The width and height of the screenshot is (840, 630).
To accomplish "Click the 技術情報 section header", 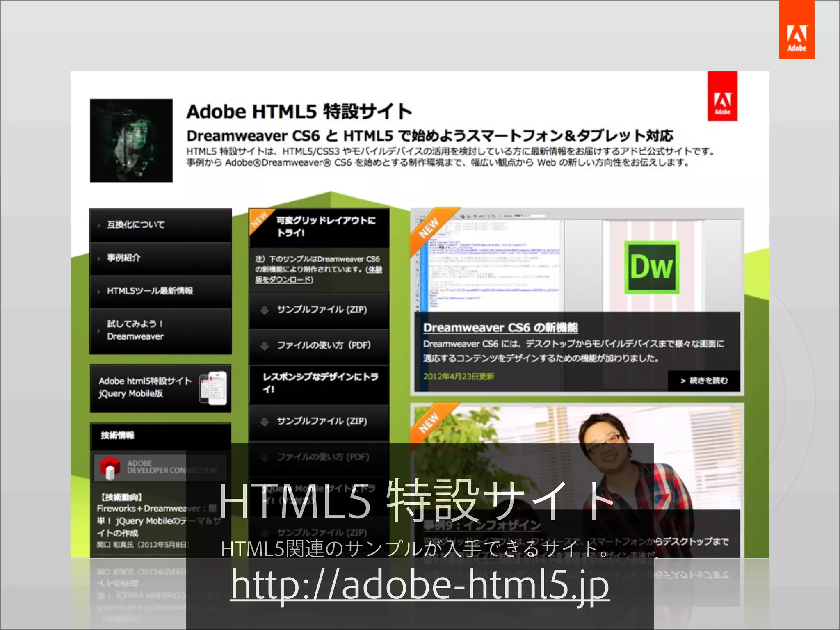I will [160, 436].
